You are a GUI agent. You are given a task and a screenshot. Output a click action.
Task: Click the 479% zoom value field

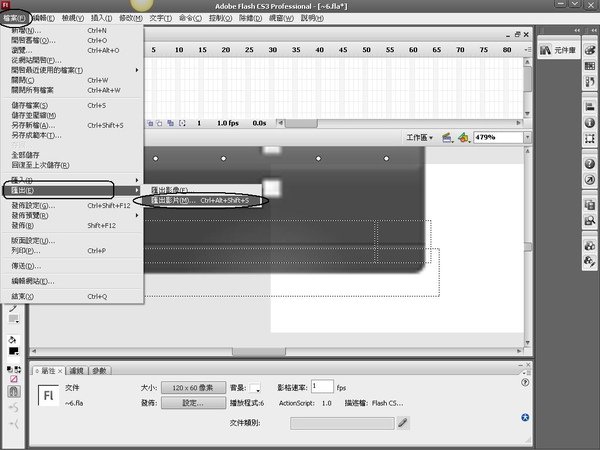pyautogui.click(x=499, y=137)
